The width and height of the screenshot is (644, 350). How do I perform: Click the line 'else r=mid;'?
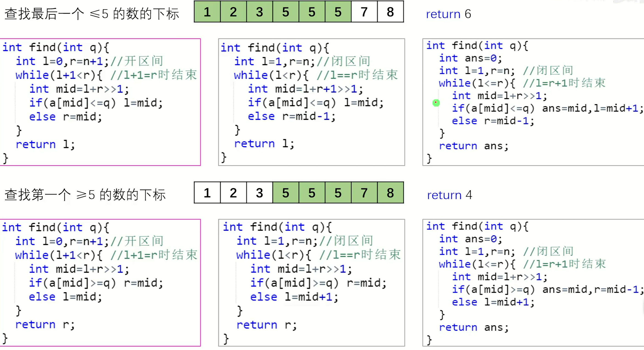(x=65, y=117)
